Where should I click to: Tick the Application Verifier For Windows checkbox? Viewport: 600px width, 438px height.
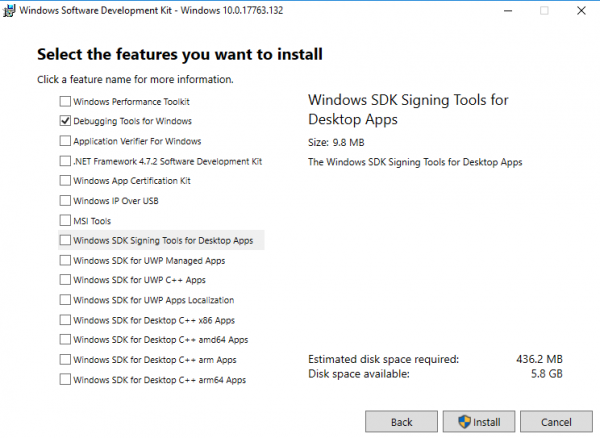pos(66,141)
